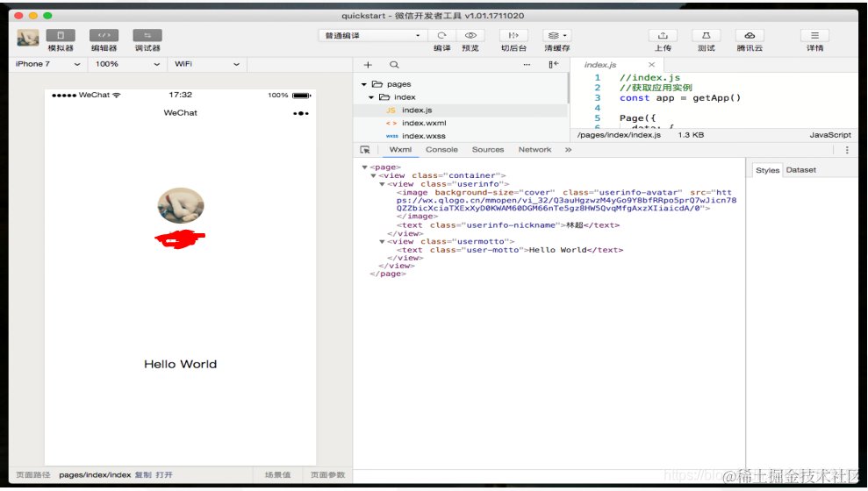Click the 复制 copy page path link
Viewport: 868px width, 491px height.
click(x=143, y=475)
